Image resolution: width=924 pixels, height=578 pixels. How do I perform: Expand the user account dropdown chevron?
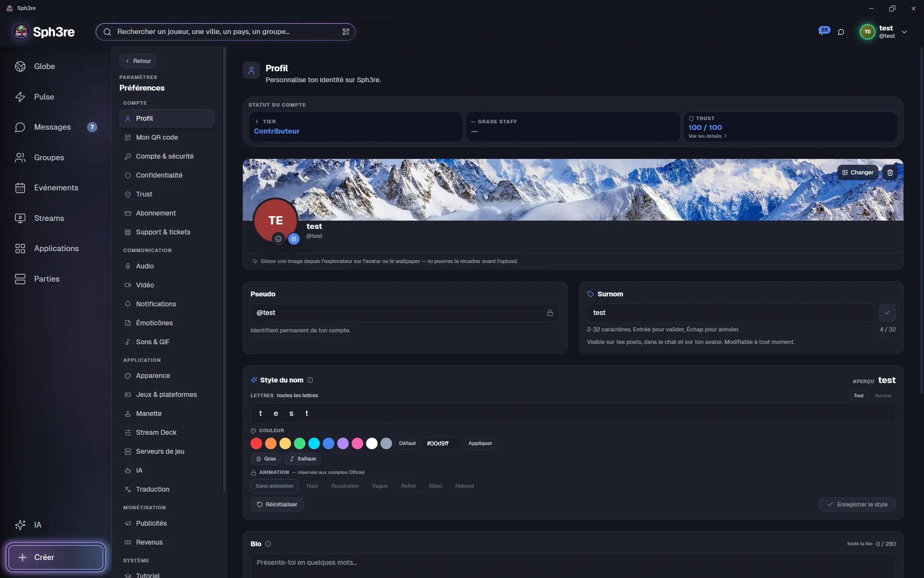click(x=904, y=32)
